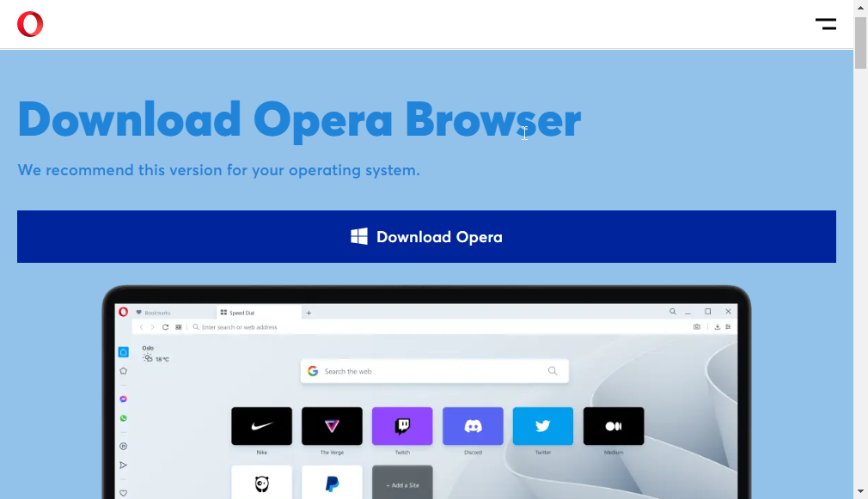The width and height of the screenshot is (868, 499).
Task: Click the Download Opera button
Action: pyautogui.click(x=426, y=237)
